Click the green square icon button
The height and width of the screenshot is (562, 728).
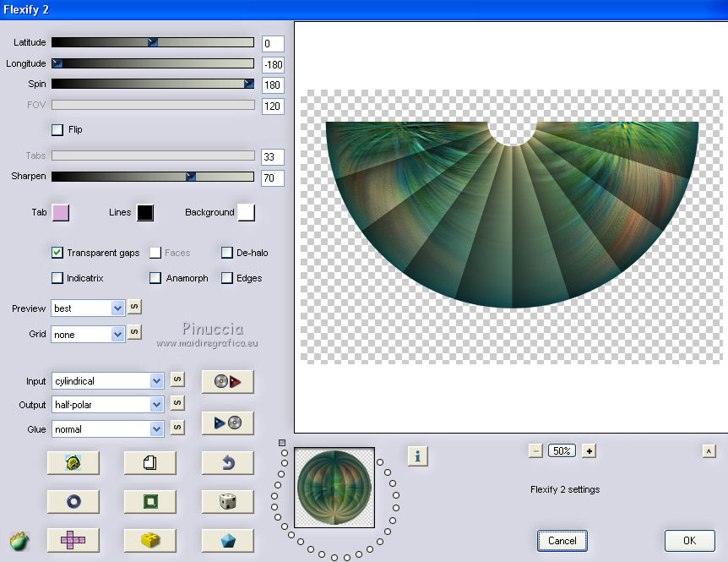point(150,502)
